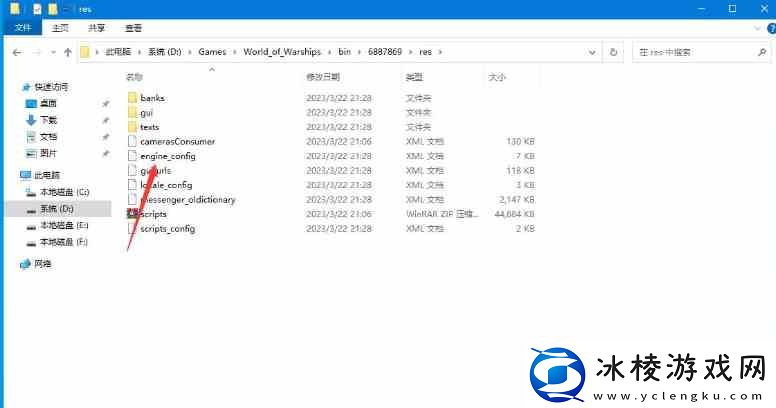Select the World_of_Warships breadcrumb segment
The image size is (776, 408).
coord(282,52)
